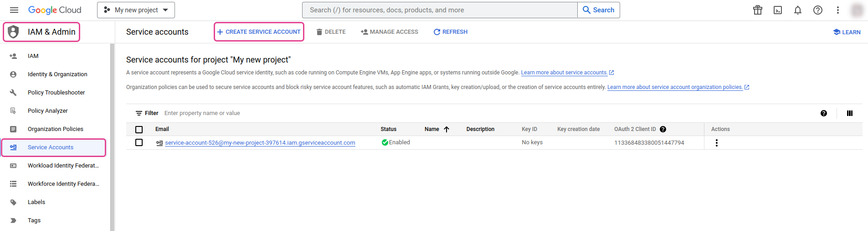Click the Description column header
Screen dimensions: 868x231
480,129
